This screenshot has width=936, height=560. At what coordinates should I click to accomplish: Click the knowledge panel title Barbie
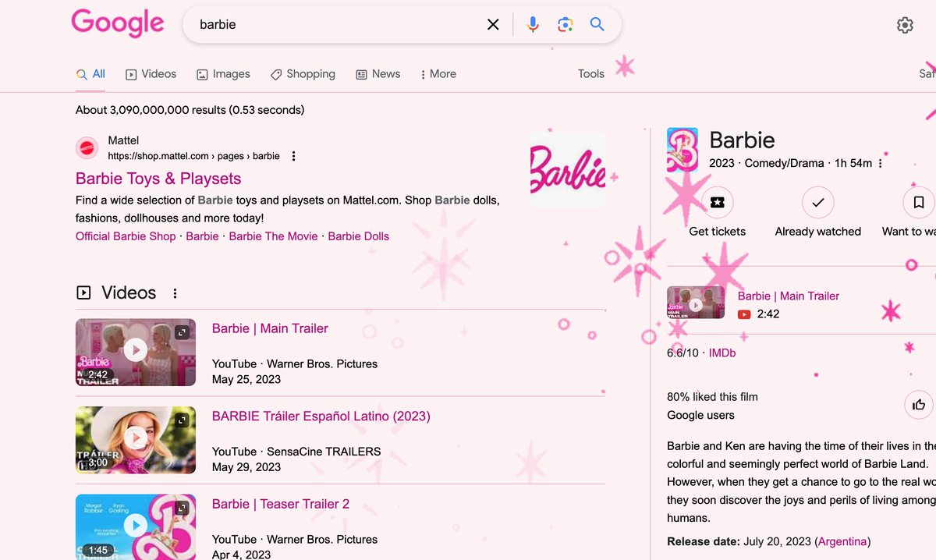tap(742, 140)
